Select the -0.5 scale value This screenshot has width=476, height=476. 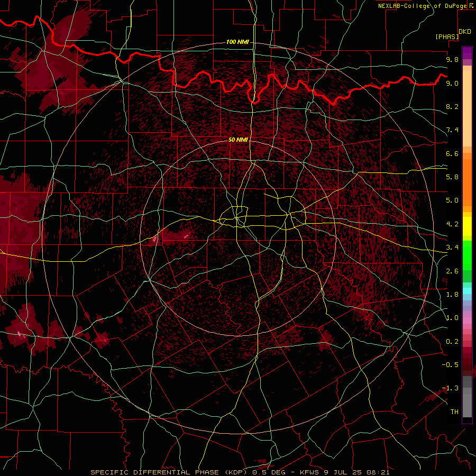coord(450,365)
